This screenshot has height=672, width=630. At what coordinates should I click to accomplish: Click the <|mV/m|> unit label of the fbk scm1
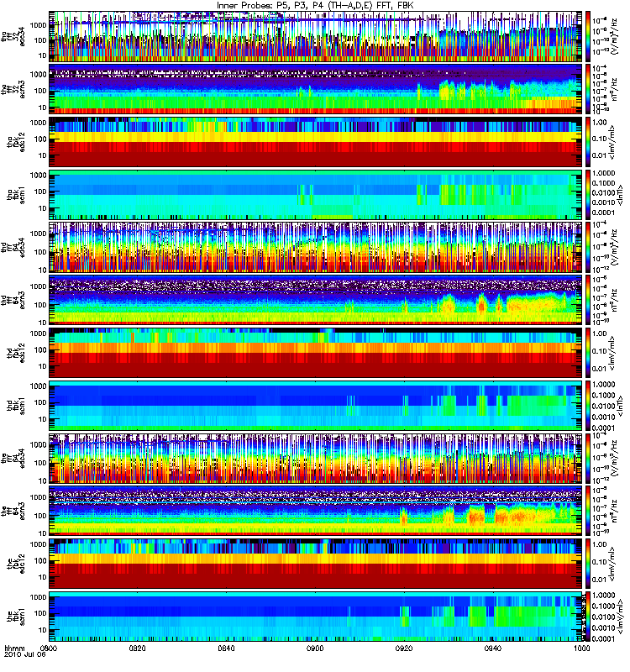click(619, 617)
